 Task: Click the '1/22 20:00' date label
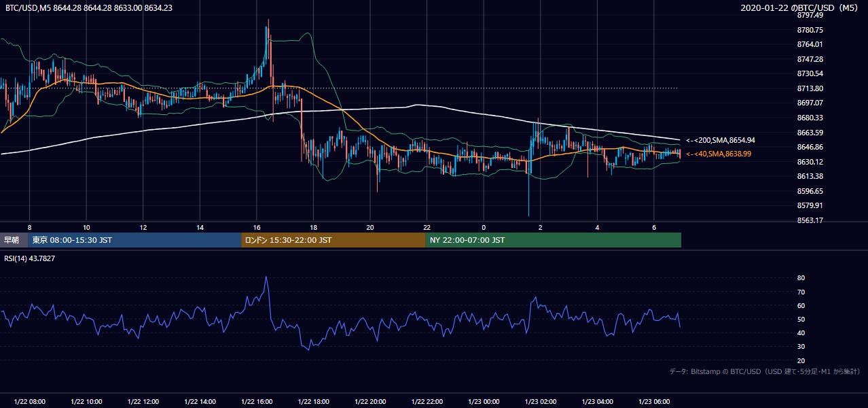coord(370,402)
